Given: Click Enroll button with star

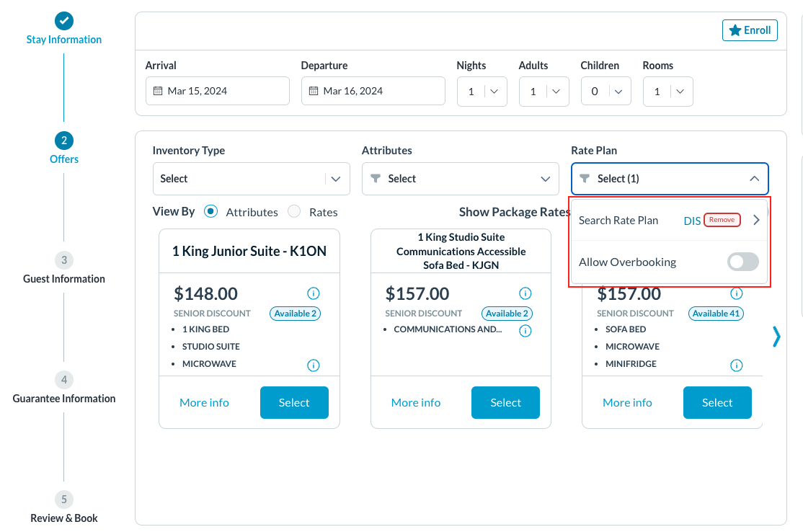Looking at the screenshot, I should 750,30.
